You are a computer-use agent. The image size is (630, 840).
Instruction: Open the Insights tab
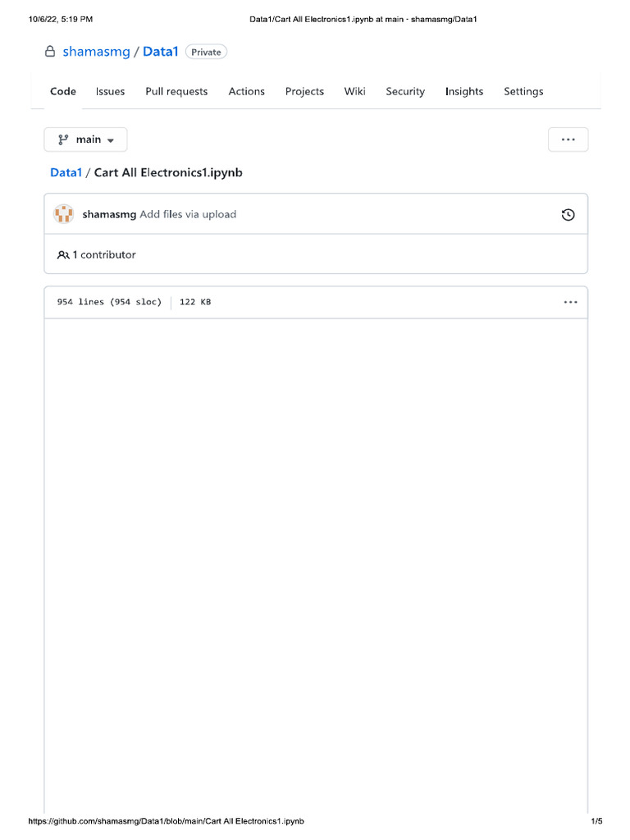pos(464,92)
